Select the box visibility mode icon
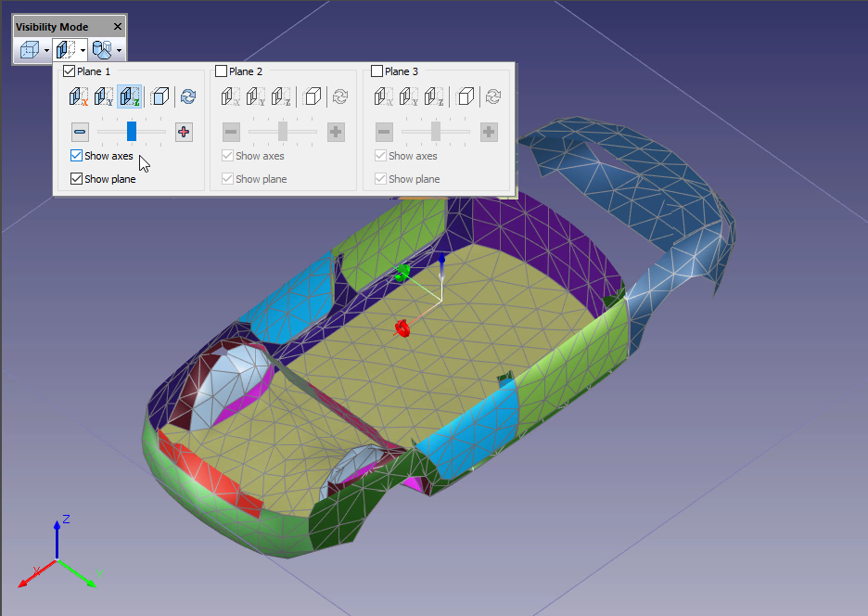868x616 pixels. [x=29, y=50]
